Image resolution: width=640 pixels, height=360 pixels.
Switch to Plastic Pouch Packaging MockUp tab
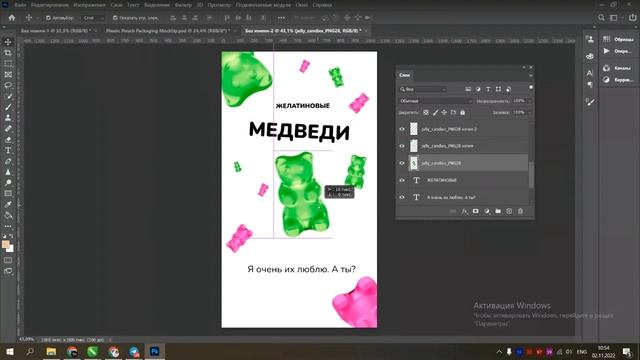168,31
